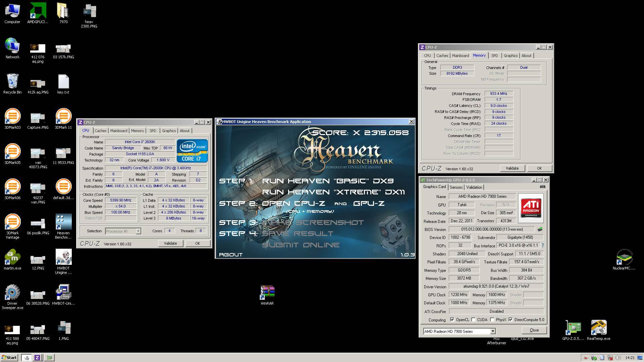
Task: Click the GPU Clock 1230 MHz field
Action: [459, 295]
